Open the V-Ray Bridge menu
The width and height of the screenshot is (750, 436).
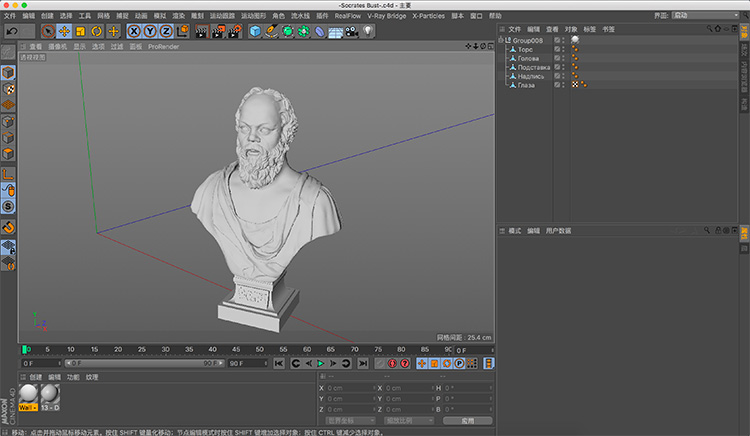pyautogui.click(x=386, y=16)
